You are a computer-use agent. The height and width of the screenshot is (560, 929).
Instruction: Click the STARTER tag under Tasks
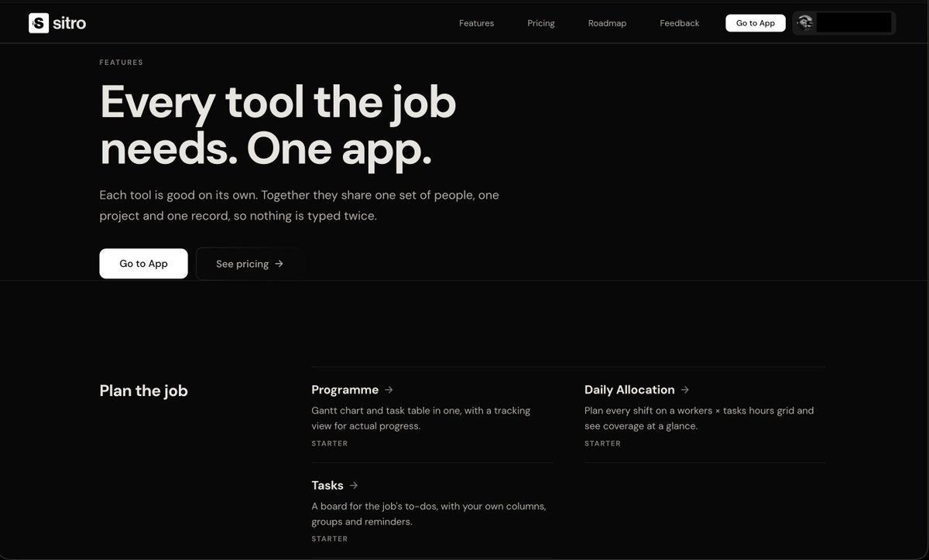tap(330, 538)
